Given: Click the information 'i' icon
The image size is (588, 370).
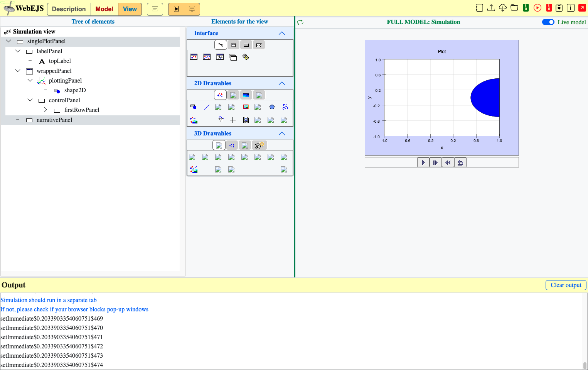Looking at the screenshot, I should coord(571,8).
